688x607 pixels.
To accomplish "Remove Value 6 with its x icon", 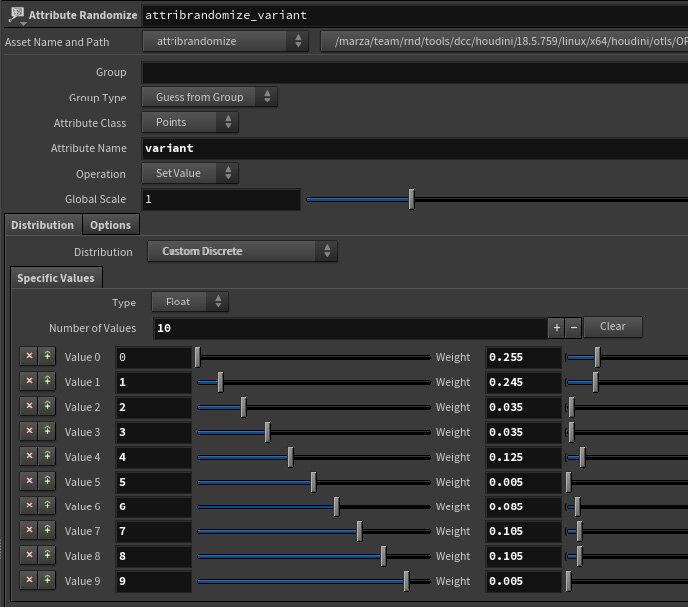I will click(29, 506).
